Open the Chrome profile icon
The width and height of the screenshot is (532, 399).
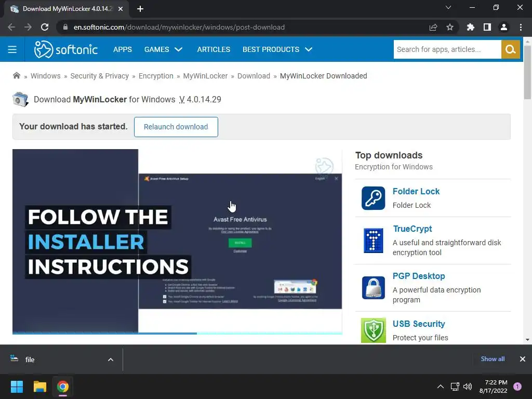pyautogui.click(x=504, y=27)
